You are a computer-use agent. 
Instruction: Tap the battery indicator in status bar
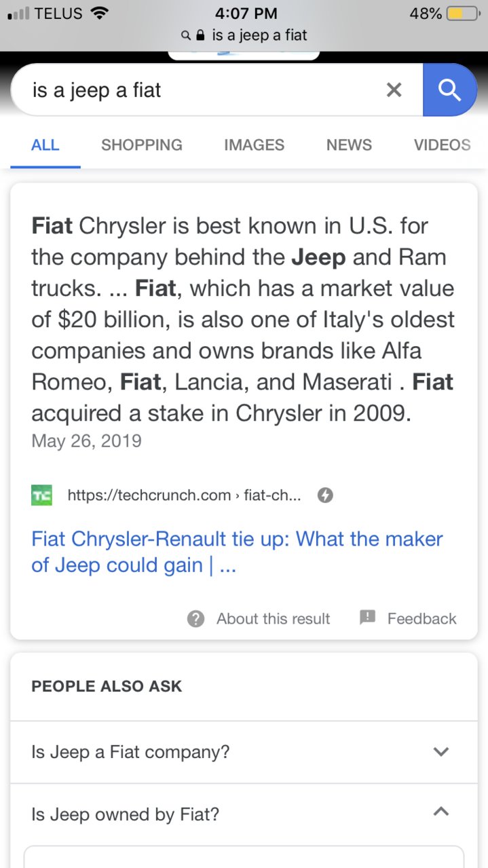point(464,14)
